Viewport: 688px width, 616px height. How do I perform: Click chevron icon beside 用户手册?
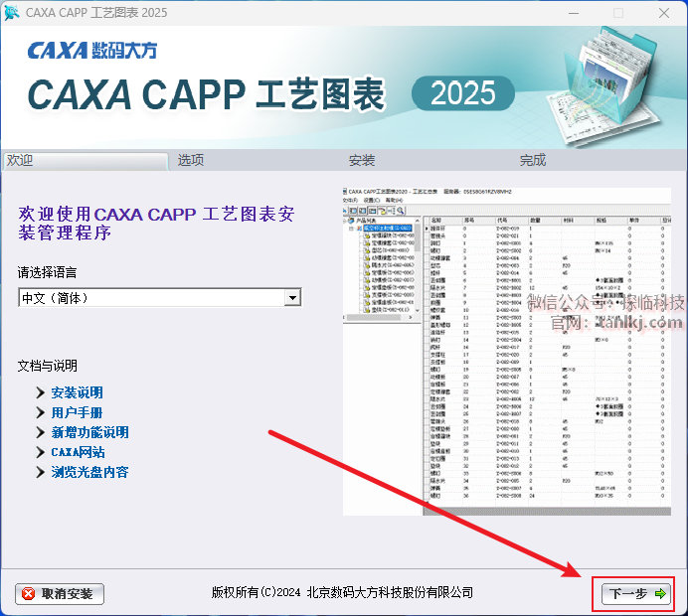[41, 412]
